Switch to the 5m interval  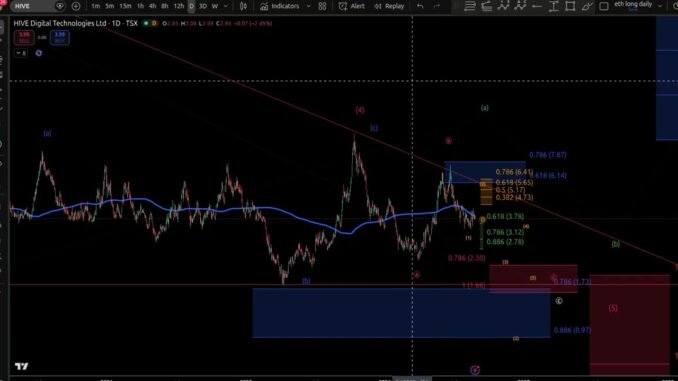(110, 6)
